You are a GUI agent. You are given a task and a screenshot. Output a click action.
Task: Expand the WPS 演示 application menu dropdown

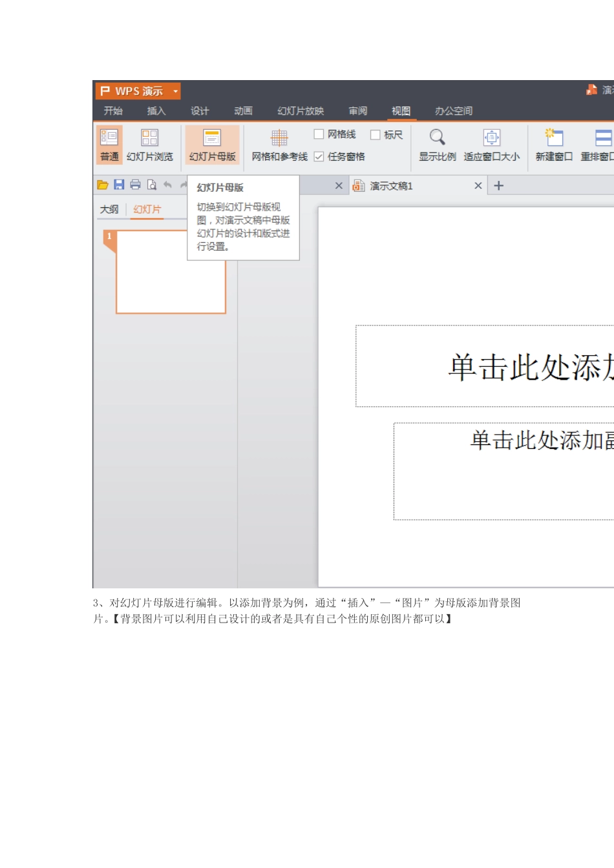(x=175, y=91)
